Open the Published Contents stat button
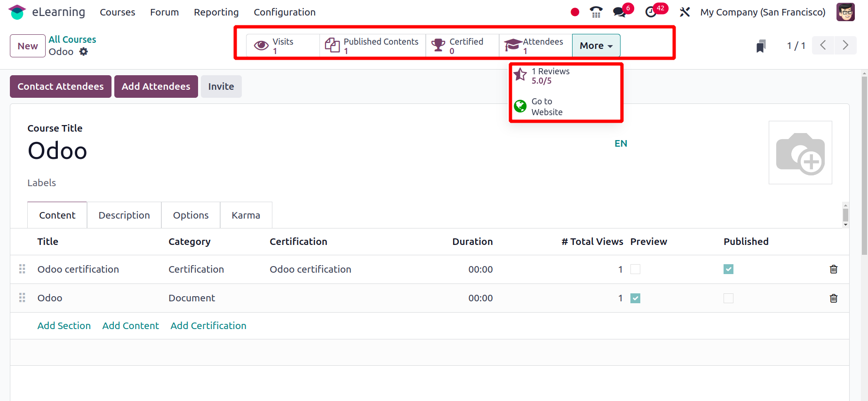The height and width of the screenshot is (401, 868). [373, 46]
